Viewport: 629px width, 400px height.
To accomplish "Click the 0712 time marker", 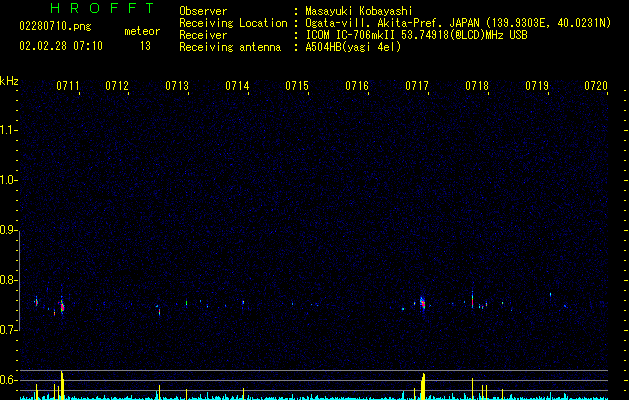I will (x=117, y=86).
